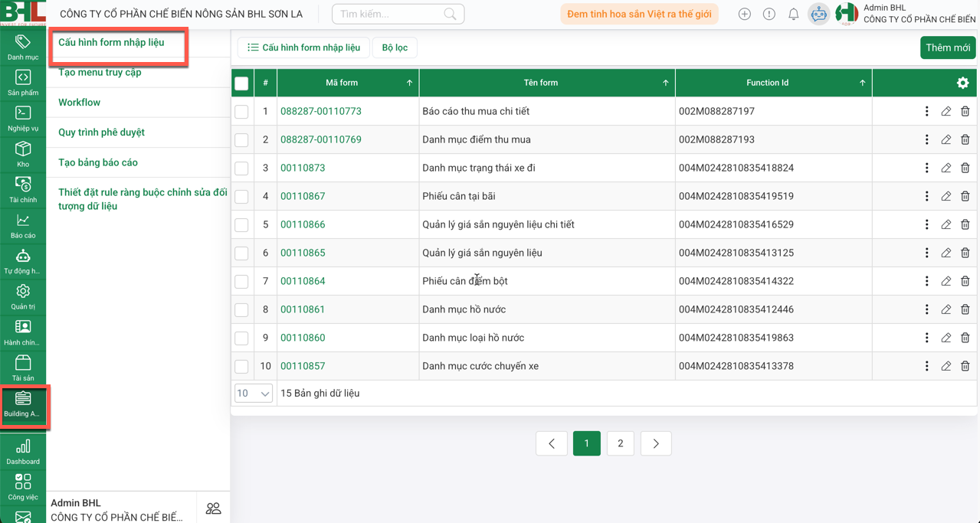This screenshot has width=980, height=523.
Task: Open the chatbot assistant icon
Action: [819, 14]
